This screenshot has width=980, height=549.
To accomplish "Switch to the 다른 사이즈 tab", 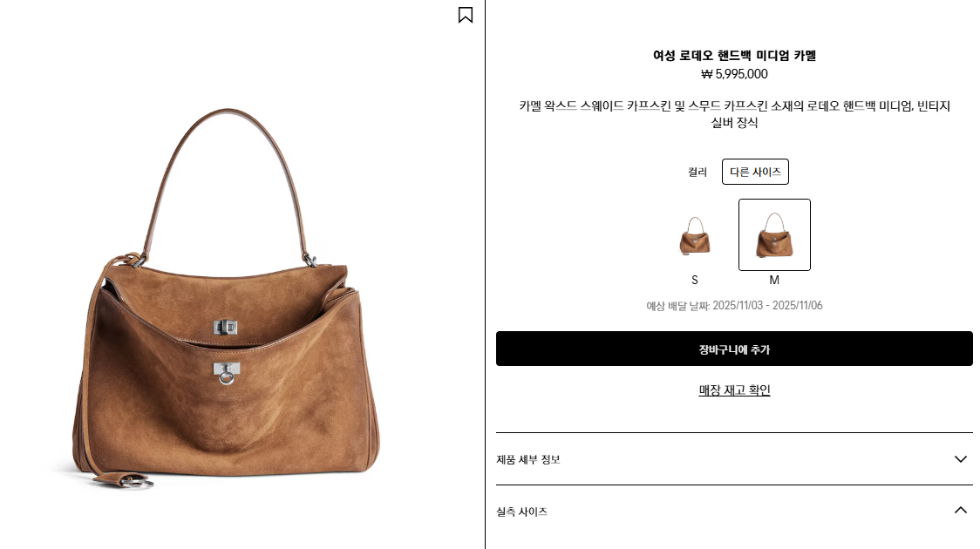I will (755, 172).
